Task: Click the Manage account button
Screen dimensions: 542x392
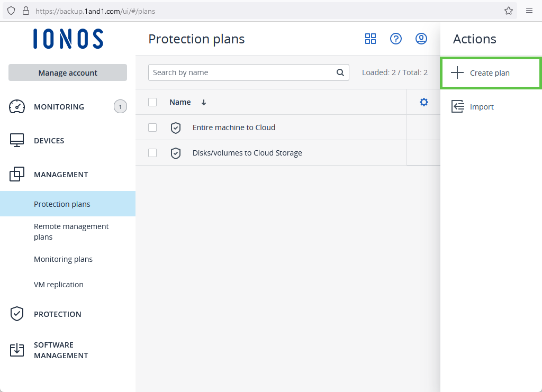Action: (68, 73)
